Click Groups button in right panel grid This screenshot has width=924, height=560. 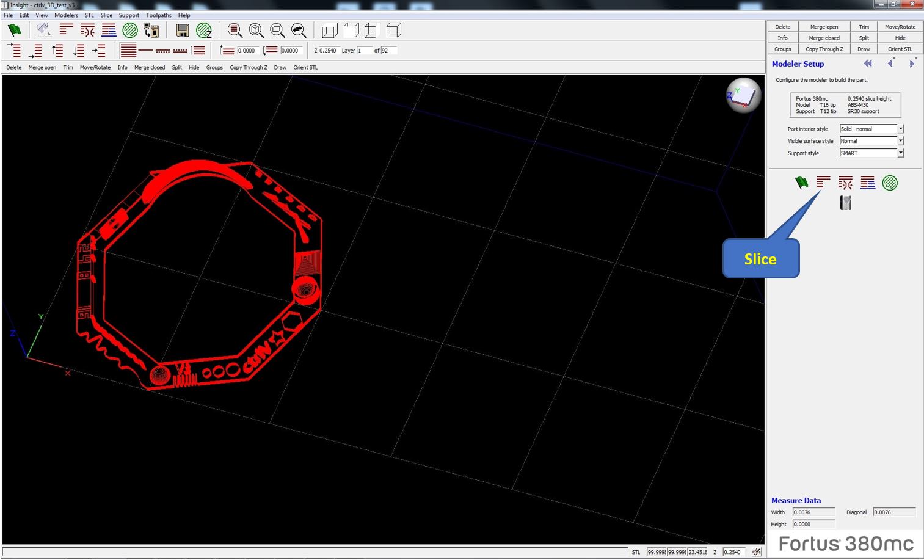point(783,49)
